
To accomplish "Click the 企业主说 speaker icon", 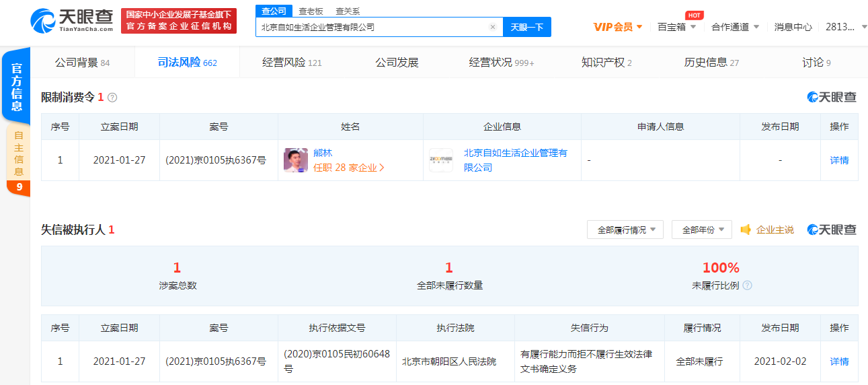I will point(746,230).
